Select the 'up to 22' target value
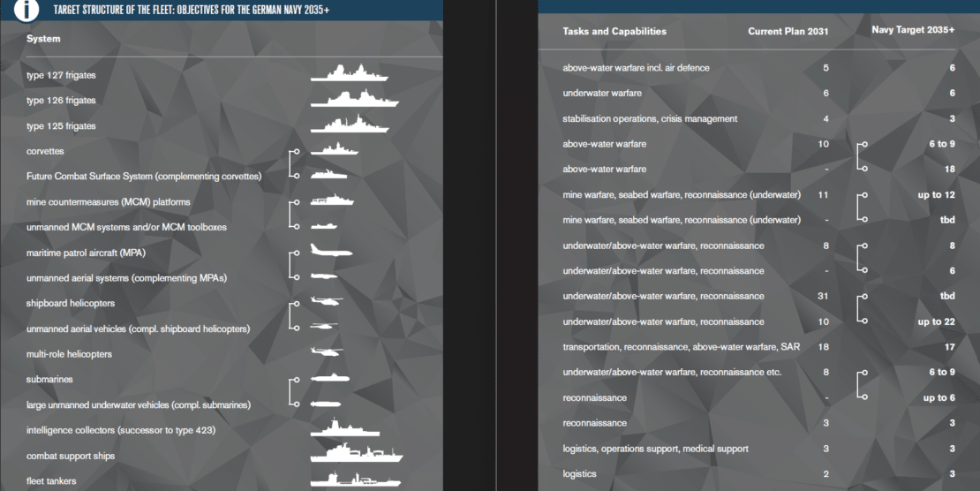 (x=936, y=321)
